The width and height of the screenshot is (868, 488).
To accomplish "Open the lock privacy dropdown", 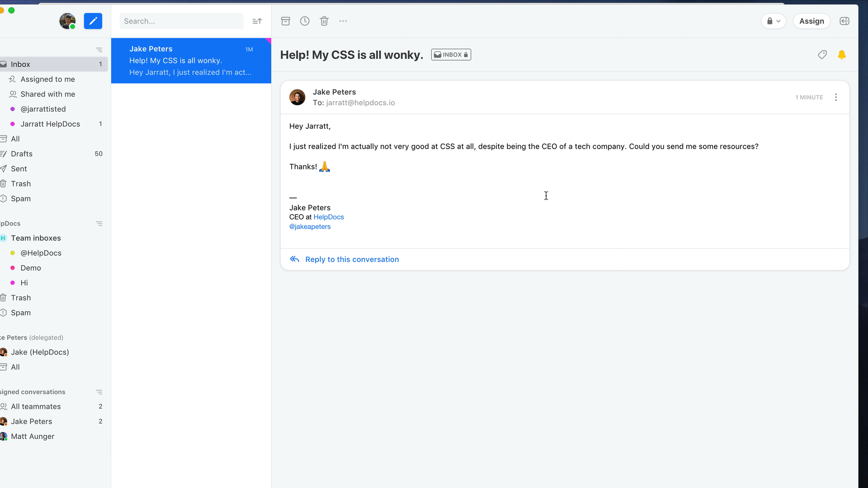I will pyautogui.click(x=774, y=21).
